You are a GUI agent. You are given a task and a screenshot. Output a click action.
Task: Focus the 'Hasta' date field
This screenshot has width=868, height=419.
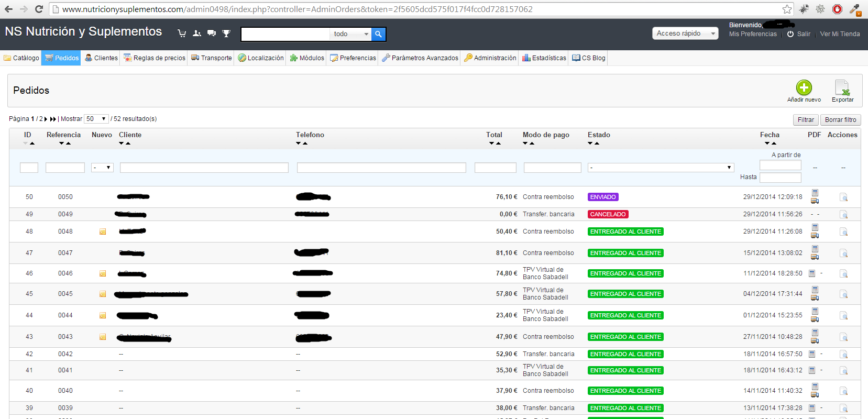click(781, 178)
